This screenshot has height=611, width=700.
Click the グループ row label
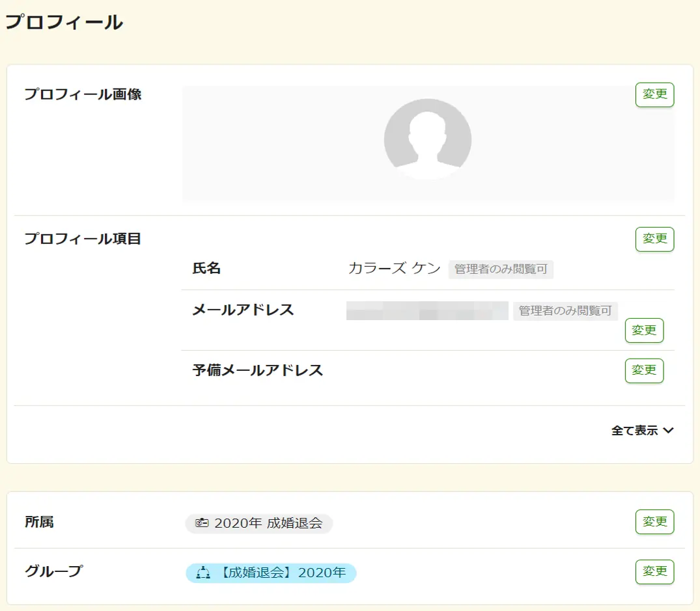pos(54,571)
